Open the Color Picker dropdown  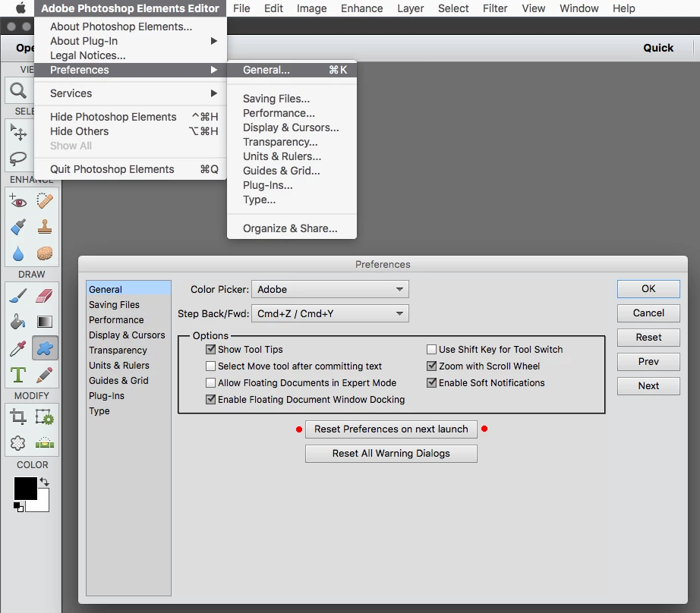(x=330, y=289)
